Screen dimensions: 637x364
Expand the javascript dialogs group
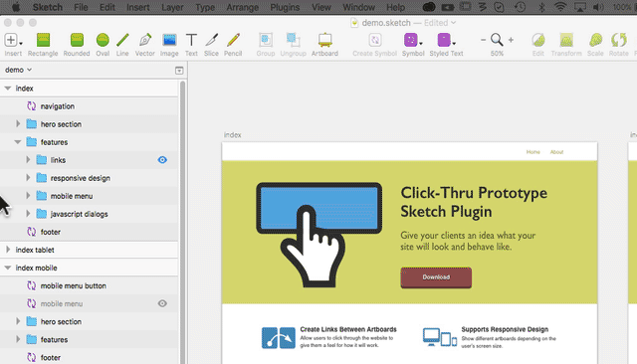(x=28, y=214)
